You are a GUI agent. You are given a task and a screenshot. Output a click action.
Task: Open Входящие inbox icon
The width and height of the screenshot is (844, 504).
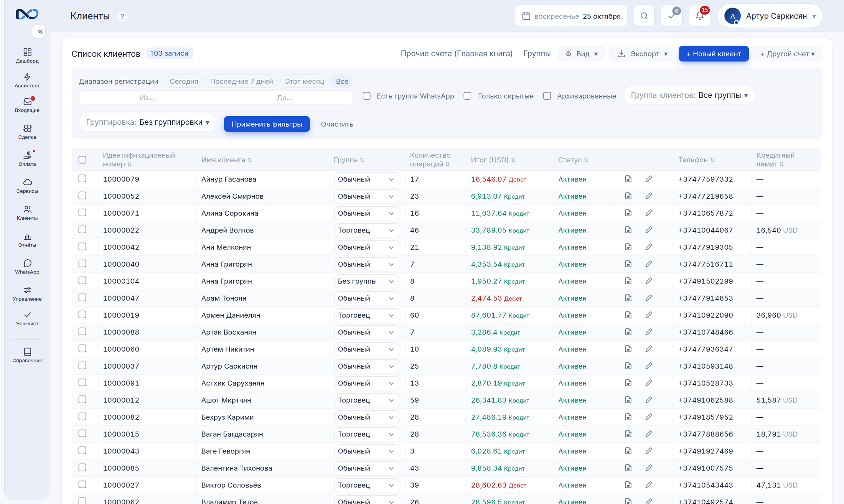(27, 105)
